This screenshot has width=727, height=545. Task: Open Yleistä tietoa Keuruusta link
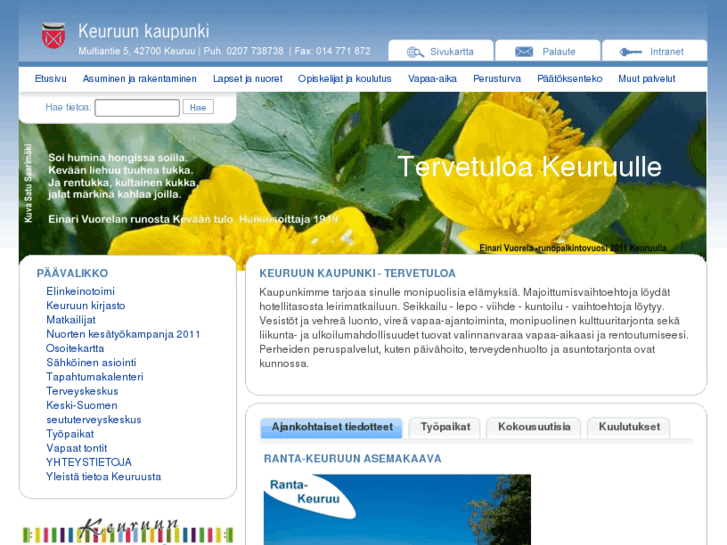coord(103,477)
